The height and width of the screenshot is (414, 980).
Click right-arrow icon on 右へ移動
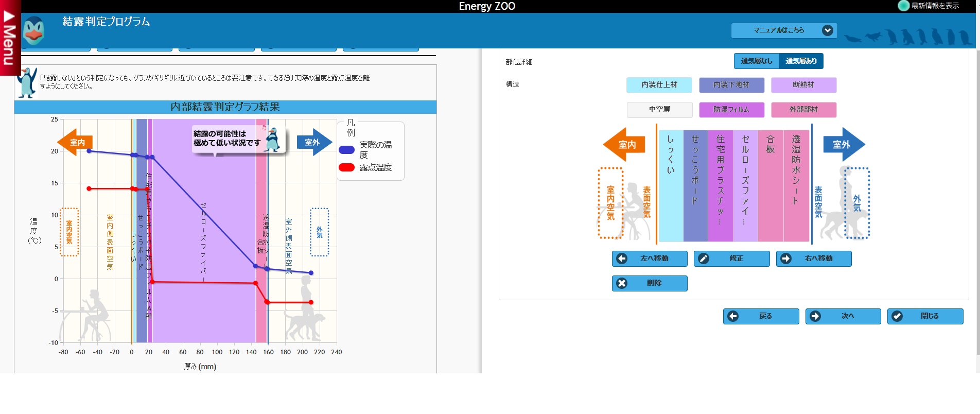coord(786,258)
